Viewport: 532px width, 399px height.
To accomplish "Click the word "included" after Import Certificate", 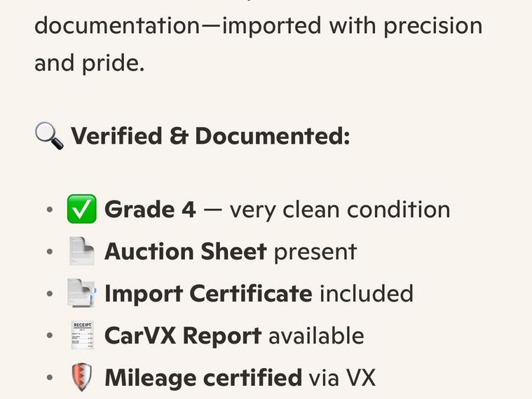I will 366,294.
